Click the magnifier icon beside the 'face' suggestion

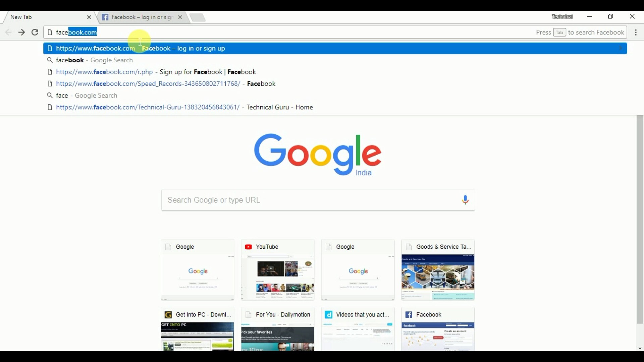50,95
